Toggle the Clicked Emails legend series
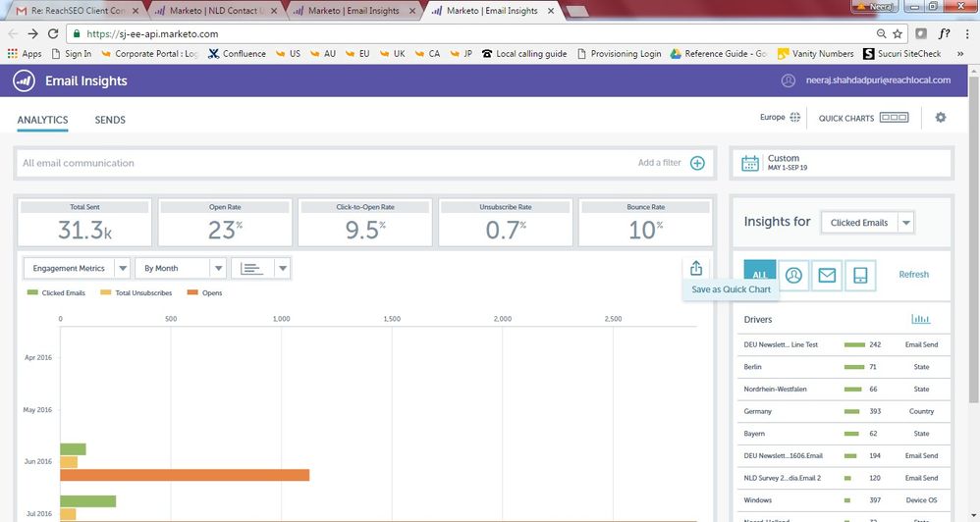 point(57,292)
